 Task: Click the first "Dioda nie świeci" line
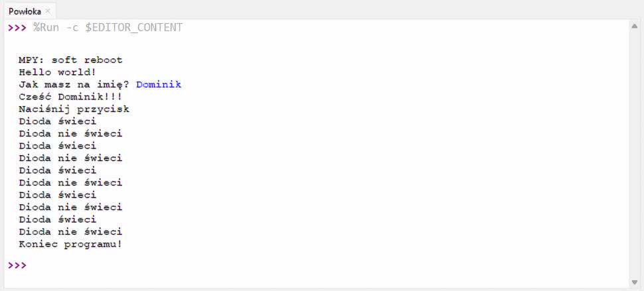point(70,134)
